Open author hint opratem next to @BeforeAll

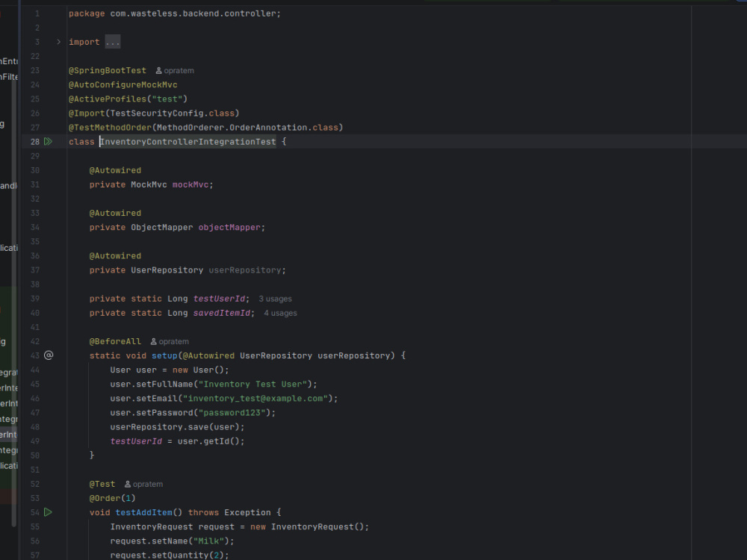pos(170,341)
